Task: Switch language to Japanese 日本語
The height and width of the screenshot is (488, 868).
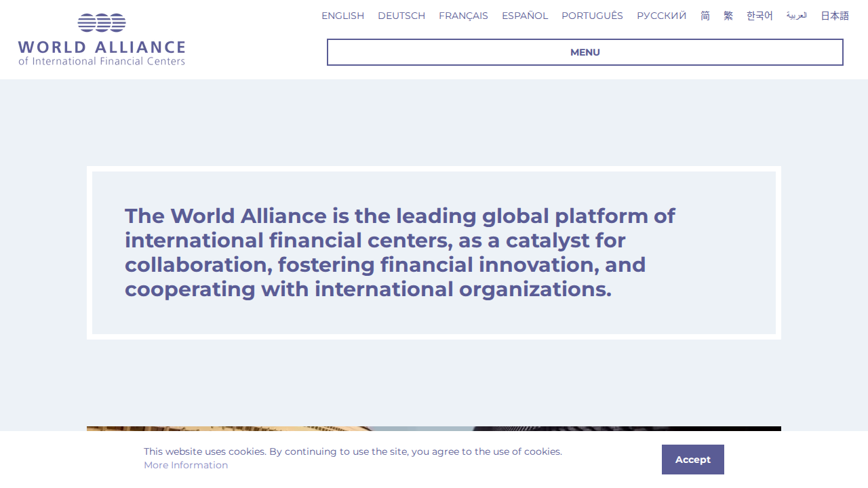Action: (835, 16)
